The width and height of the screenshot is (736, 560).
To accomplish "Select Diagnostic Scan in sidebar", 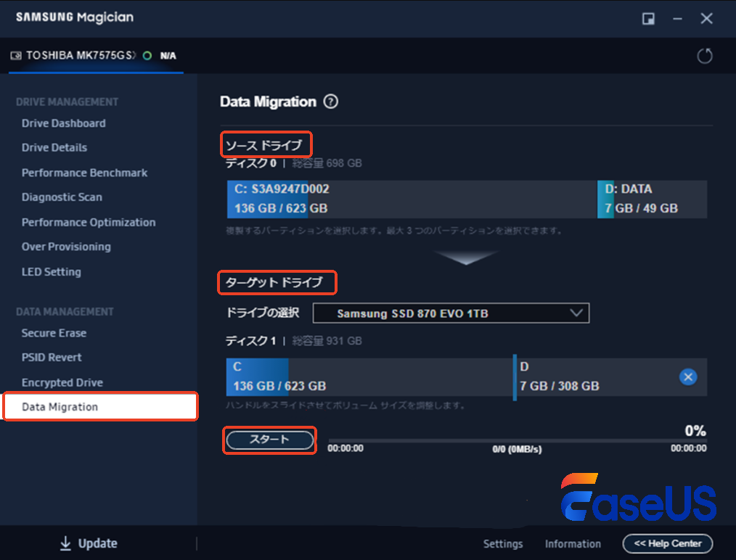I will point(62,197).
